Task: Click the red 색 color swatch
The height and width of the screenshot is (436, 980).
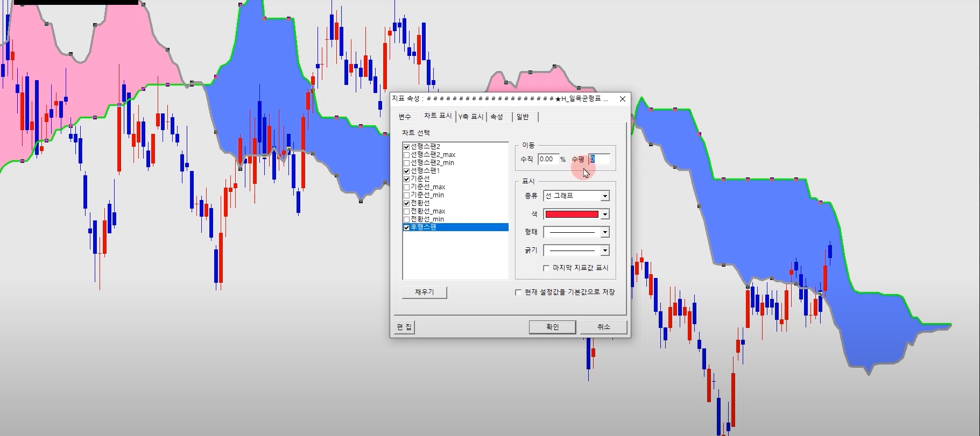Action: [572, 215]
